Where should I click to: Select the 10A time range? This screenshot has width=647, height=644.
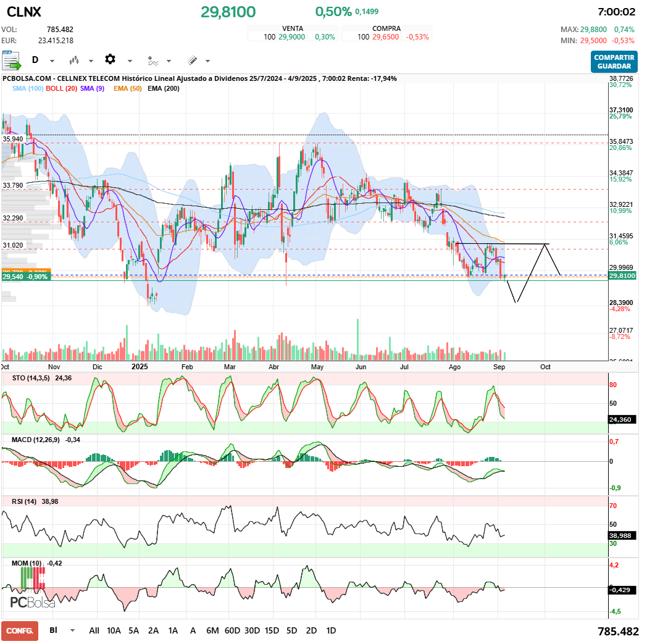(114, 630)
